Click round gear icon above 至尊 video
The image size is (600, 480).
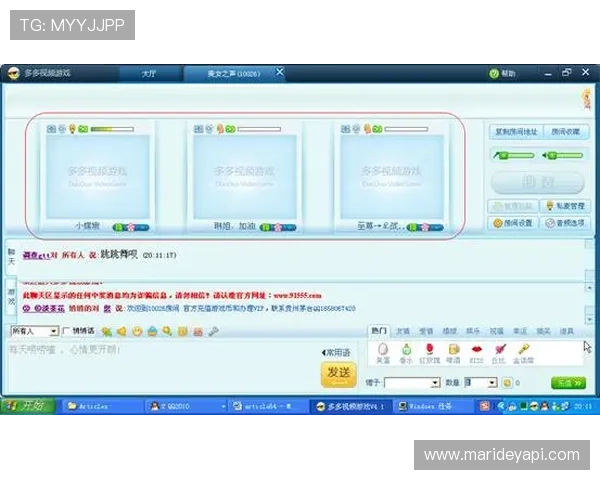tap(356, 129)
